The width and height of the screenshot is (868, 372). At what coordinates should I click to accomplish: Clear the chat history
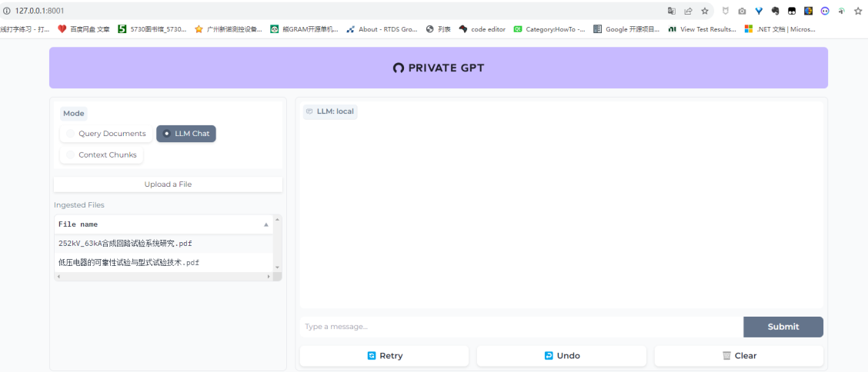click(739, 356)
